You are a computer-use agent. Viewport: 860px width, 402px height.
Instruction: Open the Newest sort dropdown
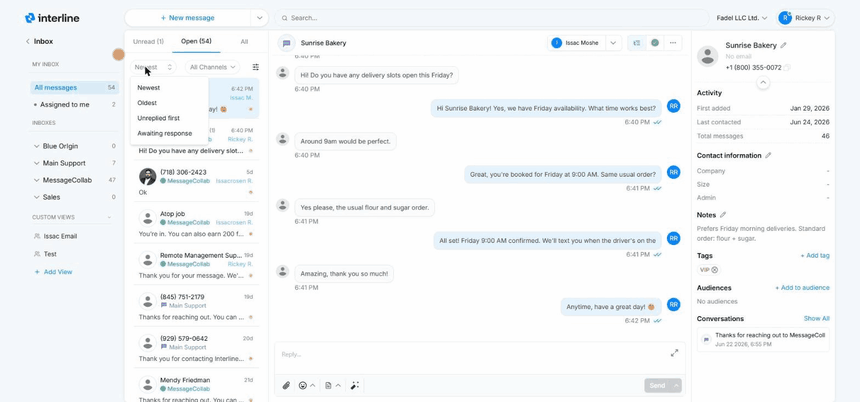tap(153, 67)
